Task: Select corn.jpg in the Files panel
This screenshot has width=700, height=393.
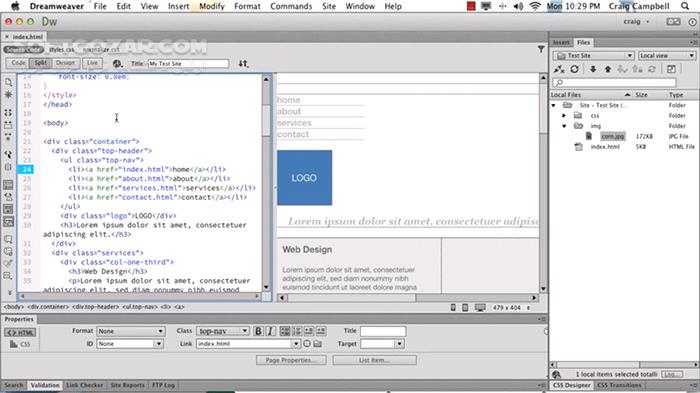Action: (612, 136)
